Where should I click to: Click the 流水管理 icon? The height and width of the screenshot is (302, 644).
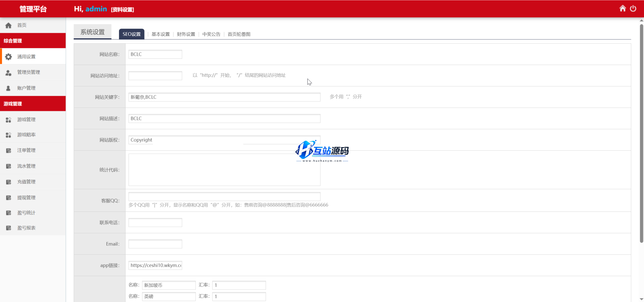(x=8, y=166)
